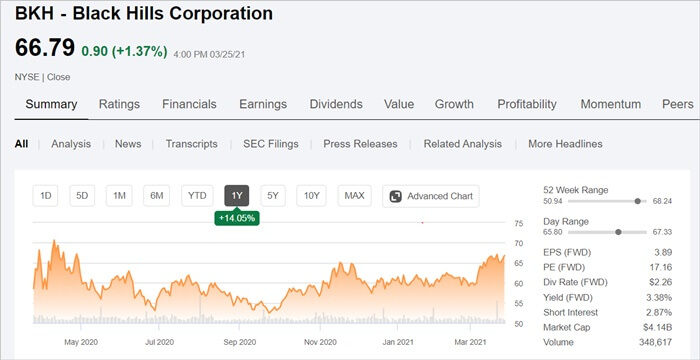
Task: Switch chart to 6M range
Action: (x=156, y=196)
